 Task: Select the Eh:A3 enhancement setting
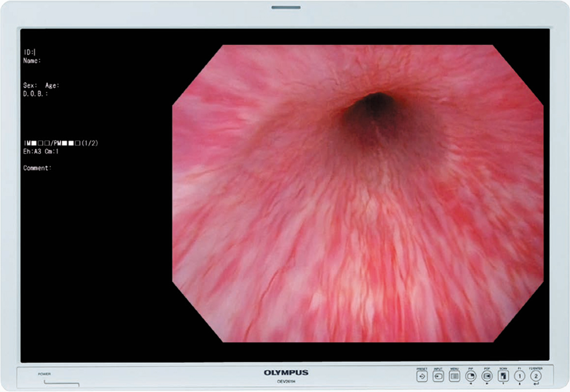click(x=31, y=151)
